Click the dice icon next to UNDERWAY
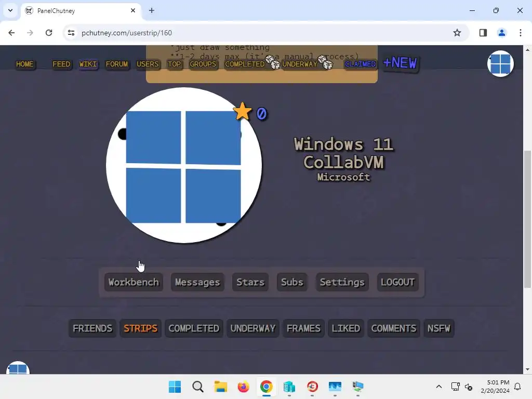 click(x=325, y=62)
